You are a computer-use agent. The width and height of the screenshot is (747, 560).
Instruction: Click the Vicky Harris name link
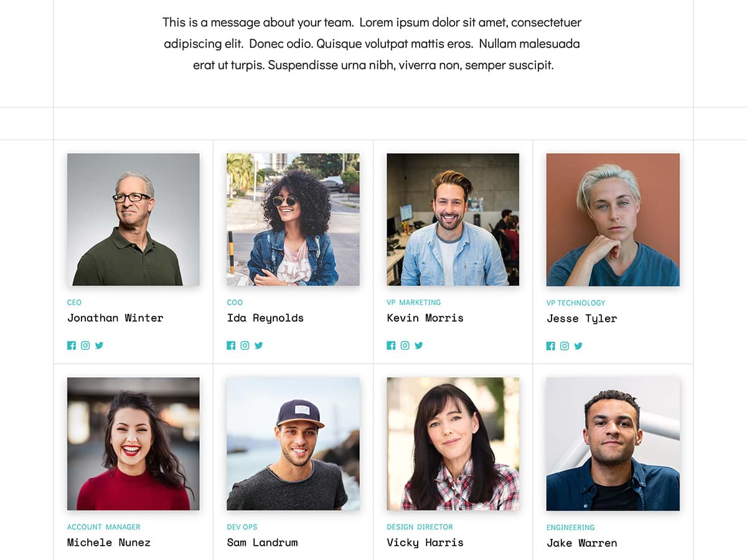tap(423, 542)
